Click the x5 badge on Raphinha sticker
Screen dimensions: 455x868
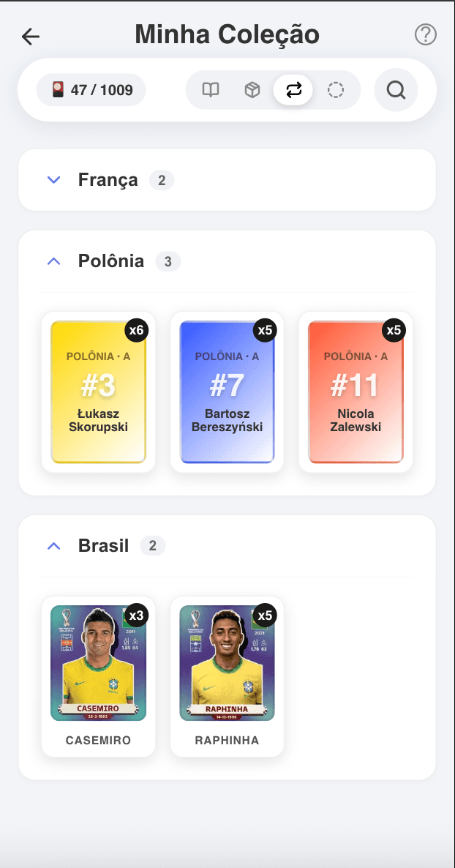click(265, 615)
